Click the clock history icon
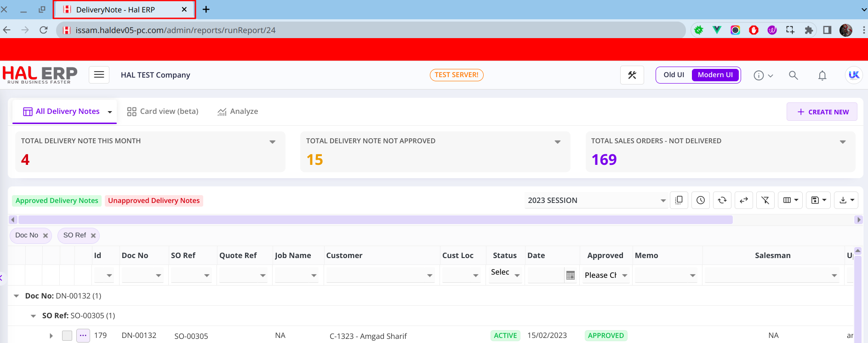 700,200
